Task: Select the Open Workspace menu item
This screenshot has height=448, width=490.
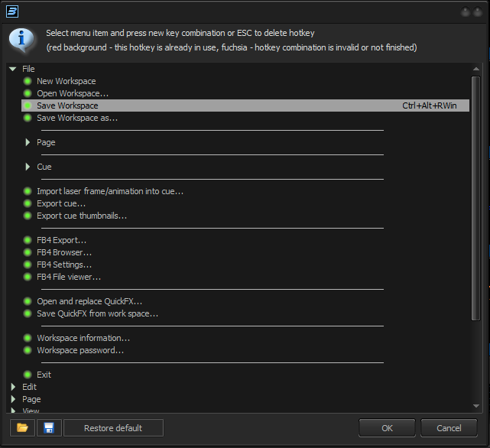Action: click(73, 93)
